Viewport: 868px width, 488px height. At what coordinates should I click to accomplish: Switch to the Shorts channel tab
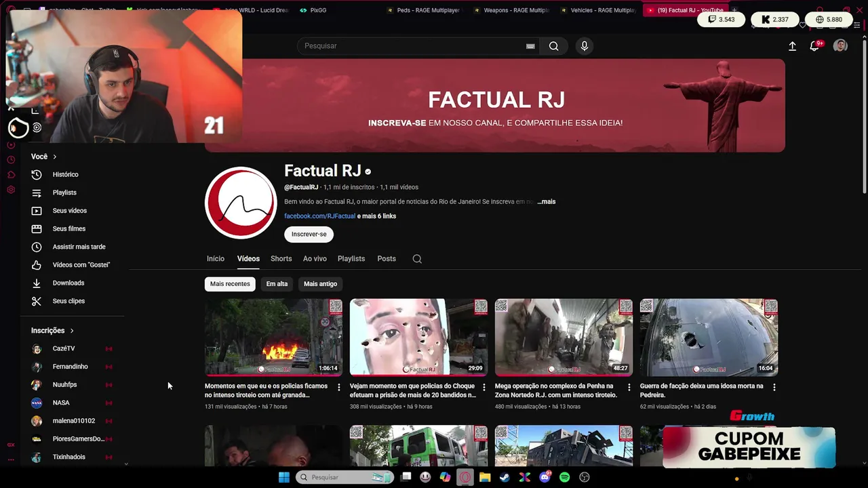point(281,259)
